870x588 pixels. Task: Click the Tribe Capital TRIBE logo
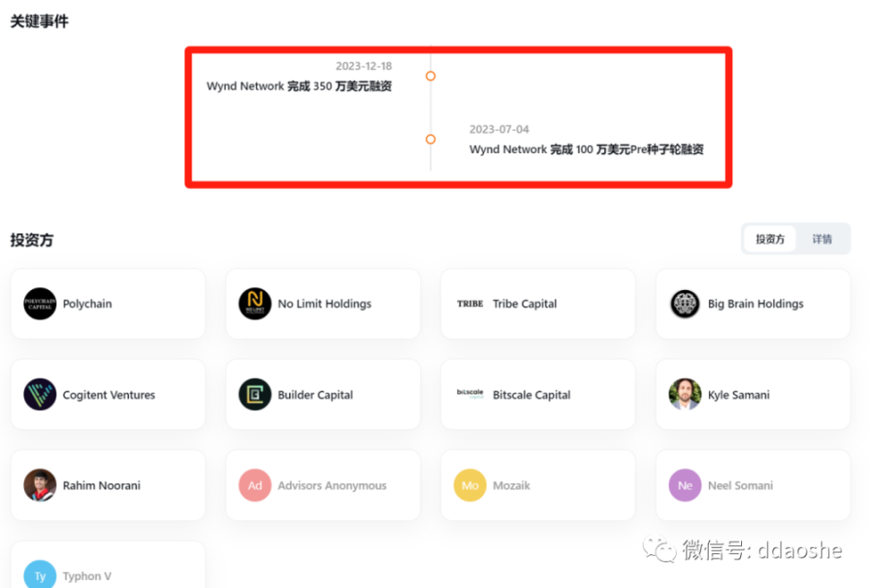click(x=470, y=303)
